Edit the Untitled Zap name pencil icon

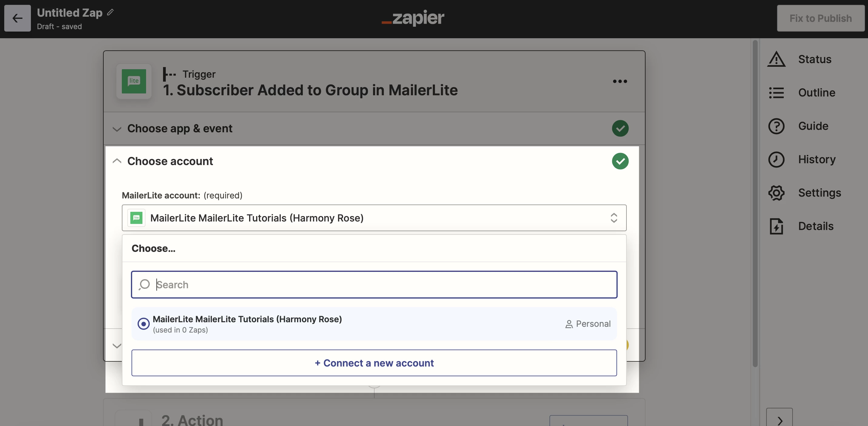110,12
